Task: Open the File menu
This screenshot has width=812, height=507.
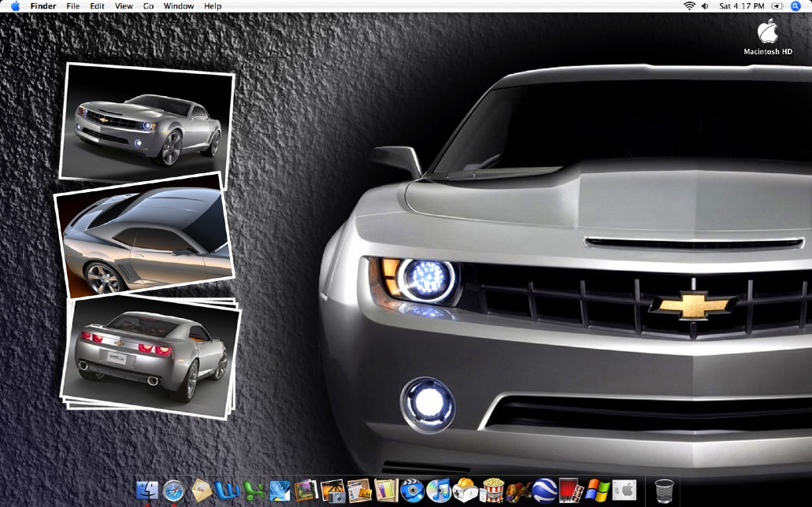Action: pyautogui.click(x=73, y=6)
